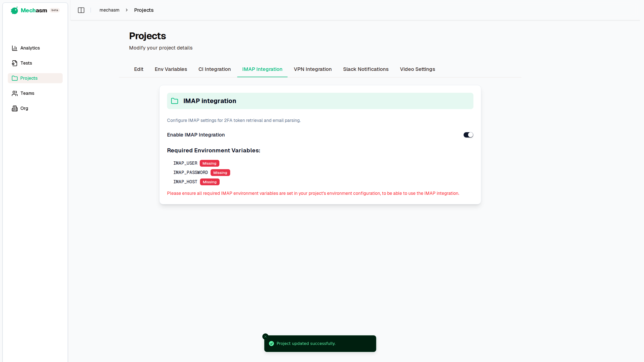Image resolution: width=644 pixels, height=362 pixels.
Task: Click the Org building icon
Action: (x=15, y=108)
